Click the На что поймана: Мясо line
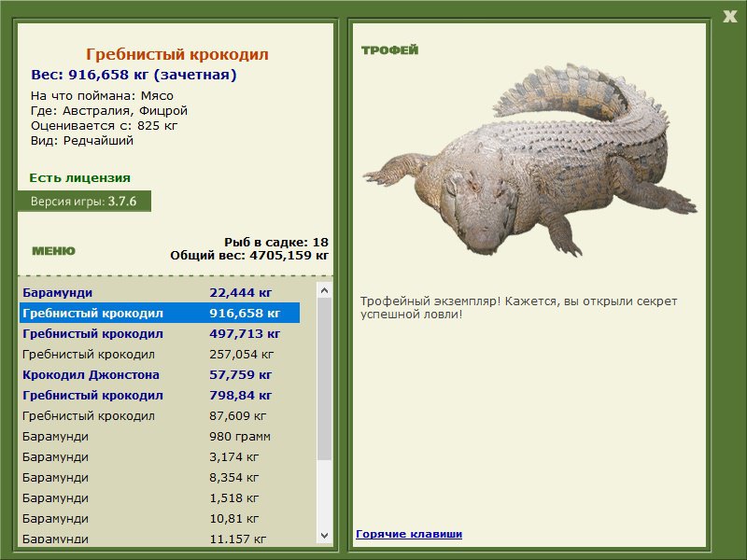Viewport: 747px width, 560px height. click(102, 96)
